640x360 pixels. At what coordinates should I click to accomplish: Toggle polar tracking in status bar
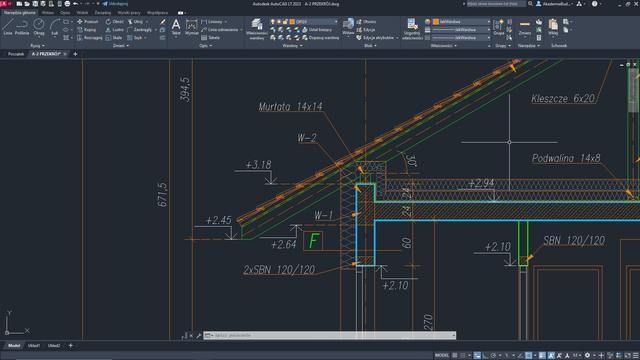point(493,356)
